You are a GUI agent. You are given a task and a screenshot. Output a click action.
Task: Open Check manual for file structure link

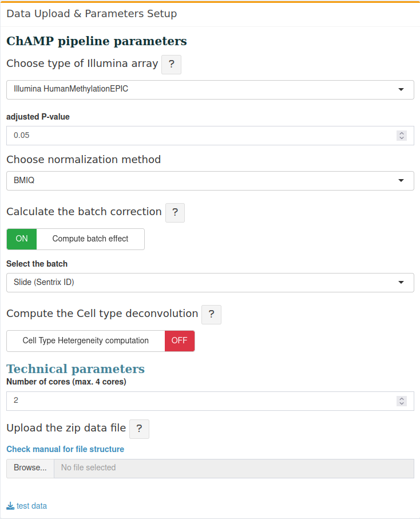coord(65,449)
